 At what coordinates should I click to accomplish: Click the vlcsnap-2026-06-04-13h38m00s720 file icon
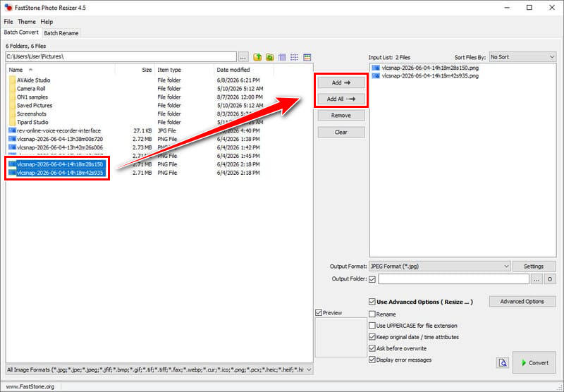coord(12,138)
